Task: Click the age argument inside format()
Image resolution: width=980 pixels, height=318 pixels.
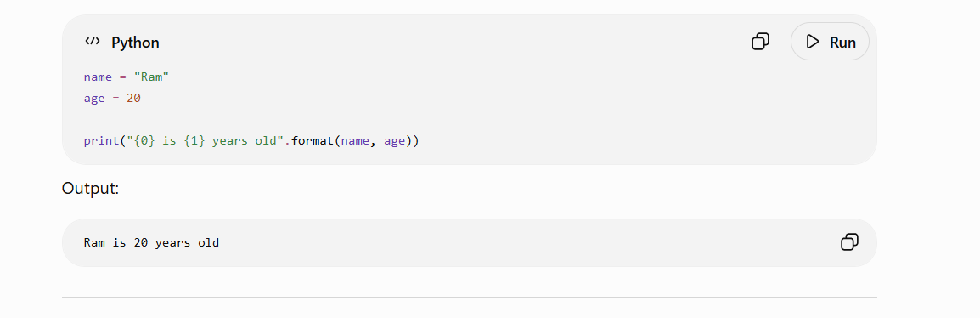Action: [394, 141]
